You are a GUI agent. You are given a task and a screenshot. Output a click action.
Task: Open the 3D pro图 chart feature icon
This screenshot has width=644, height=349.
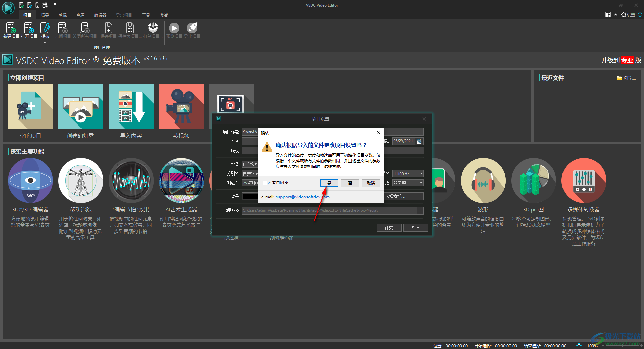533,181
